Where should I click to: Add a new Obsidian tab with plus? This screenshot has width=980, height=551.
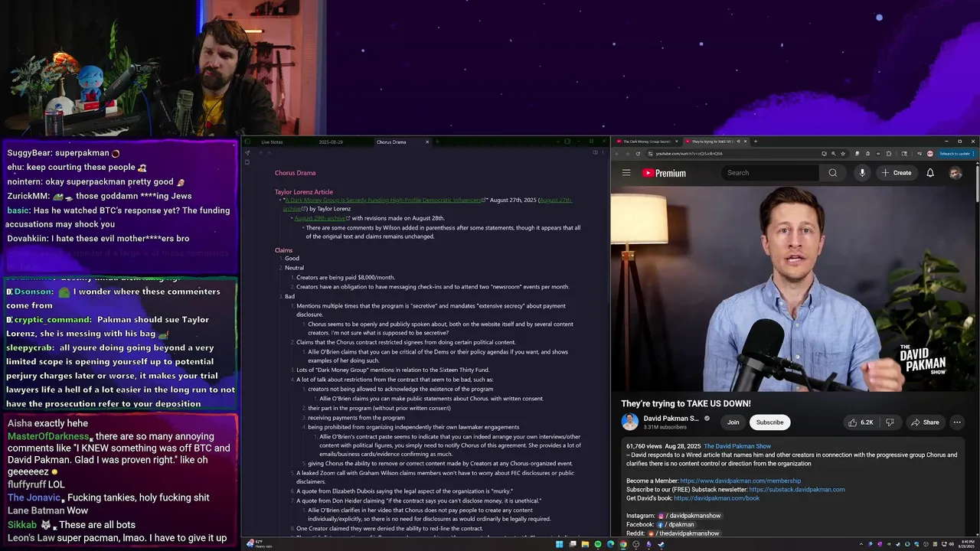437,142
